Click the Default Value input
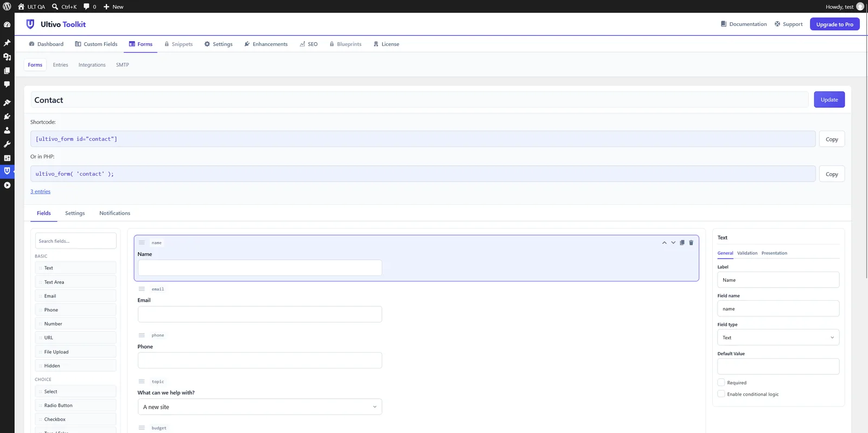Viewport: 868px width, 433px height. point(778,366)
